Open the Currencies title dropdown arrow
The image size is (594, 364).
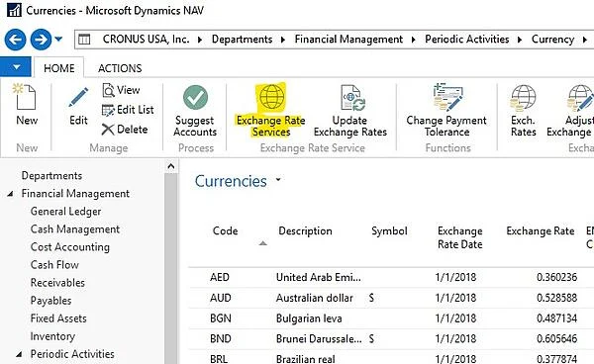pyautogui.click(x=278, y=179)
